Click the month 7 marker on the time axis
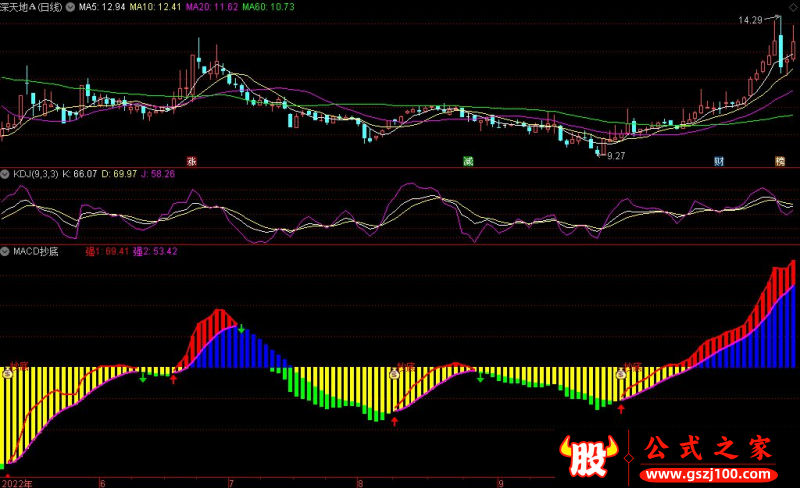 [231, 482]
